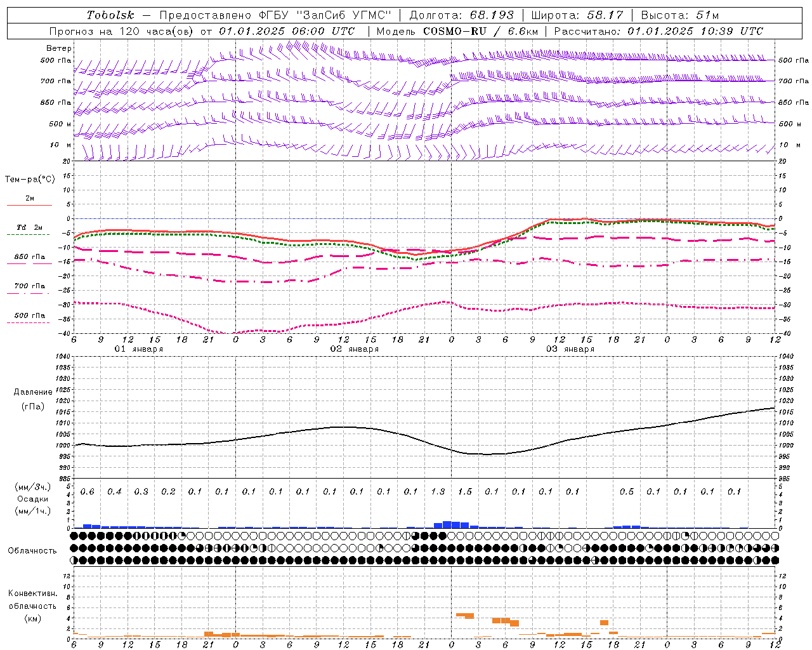
Task: Click the '01 января' date label
Action: (139, 349)
